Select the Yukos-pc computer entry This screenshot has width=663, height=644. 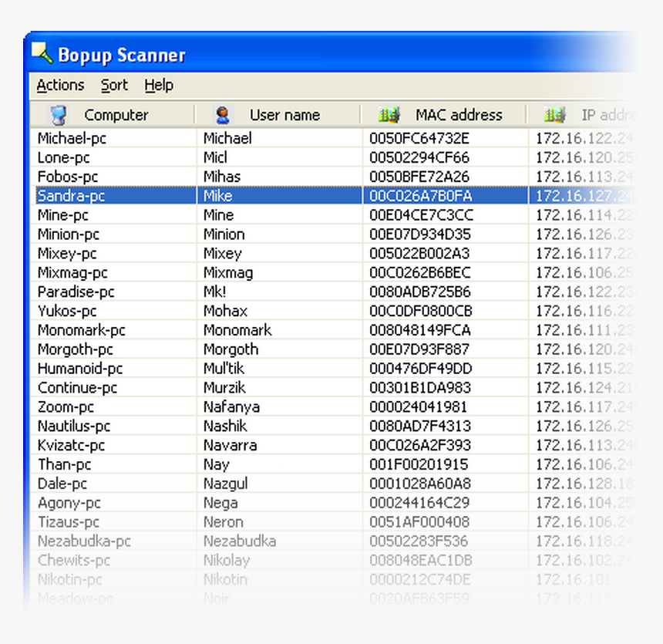67,311
